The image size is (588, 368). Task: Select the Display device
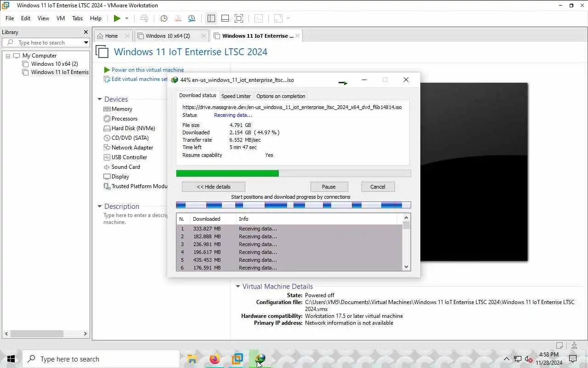coord(120,177)
